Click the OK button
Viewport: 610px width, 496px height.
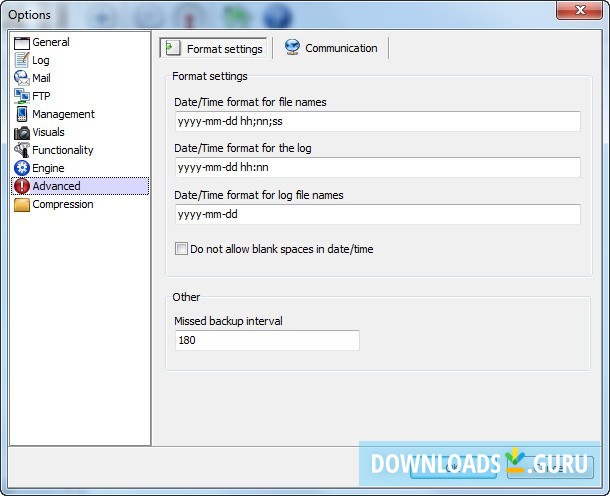pyautogui.click(x=453, y=467)
